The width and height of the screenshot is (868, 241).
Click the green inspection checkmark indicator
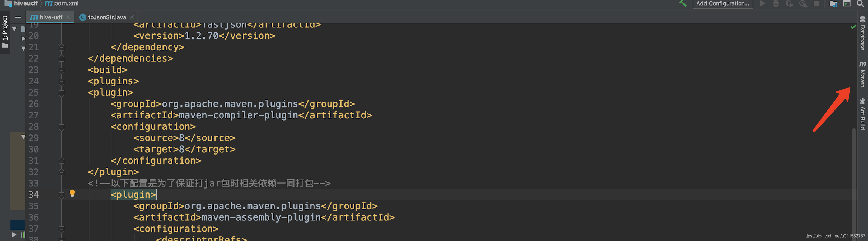point(853,27)
